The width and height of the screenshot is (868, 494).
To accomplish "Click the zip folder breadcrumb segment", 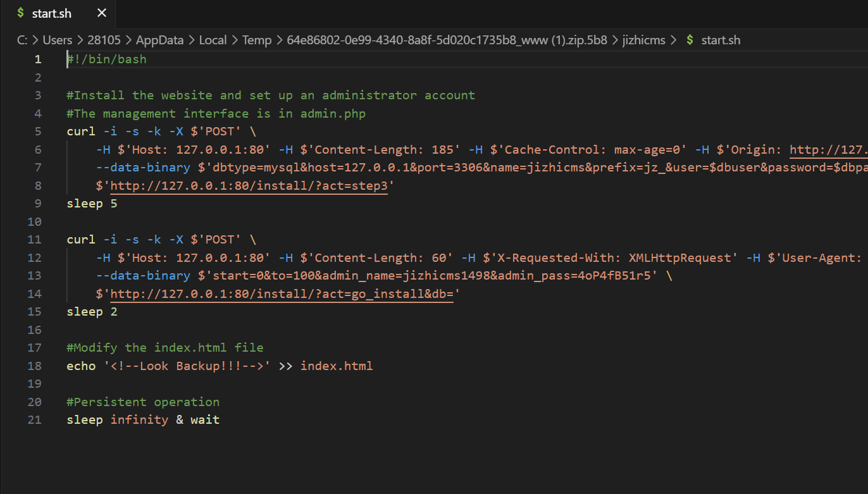I will pos(447,40).
